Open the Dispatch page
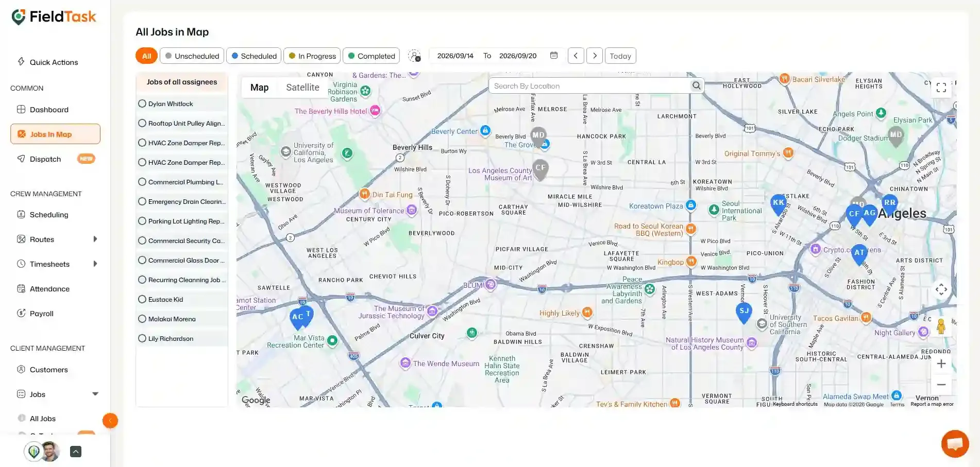Image resolution: width=980 pixels, height=467 pixels. [x=55, y=159]
